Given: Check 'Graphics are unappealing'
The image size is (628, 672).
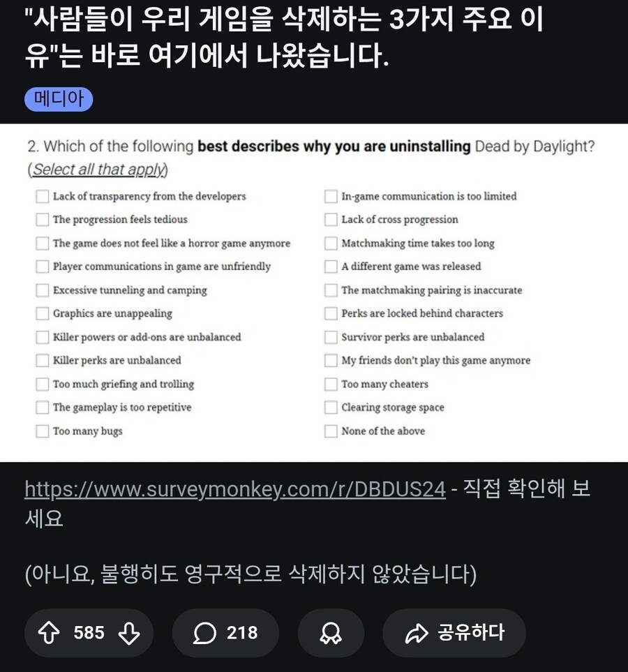Looking at the screenshot, I should pos(42,314).
